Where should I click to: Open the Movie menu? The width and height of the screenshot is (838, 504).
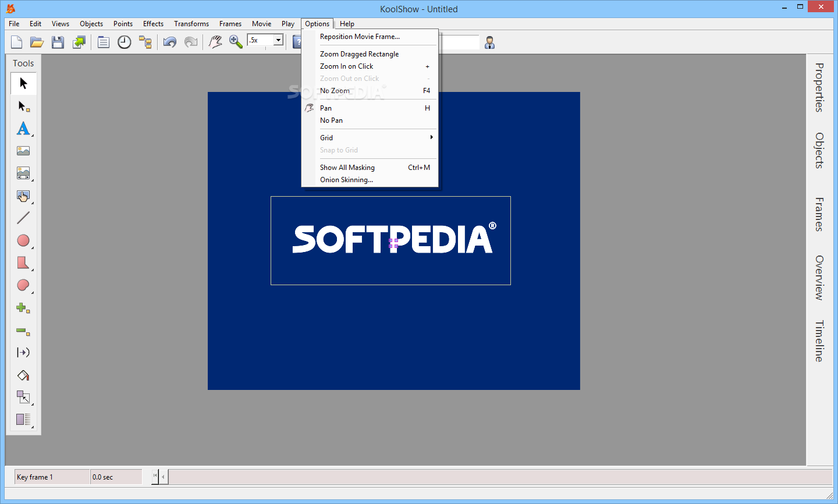pos(261,24)
